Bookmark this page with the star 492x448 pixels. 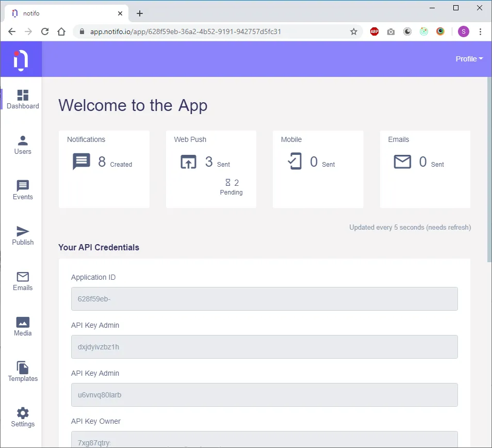point(354,31)
